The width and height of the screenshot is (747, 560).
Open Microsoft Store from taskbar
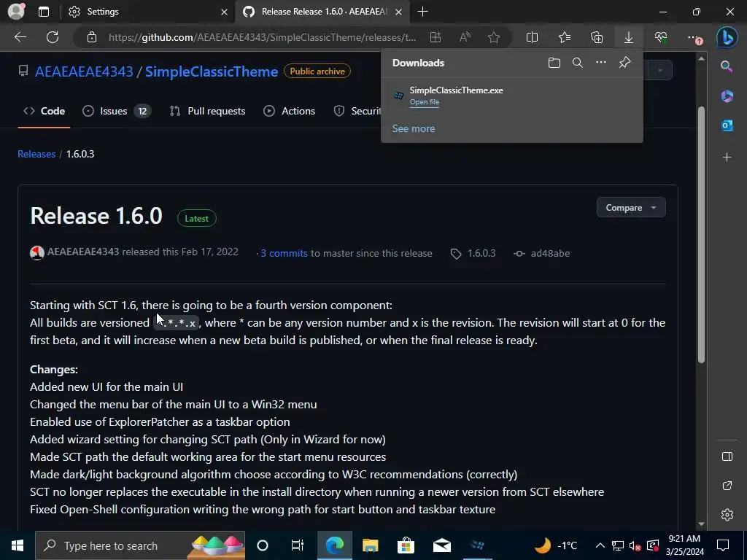(x=406, y=545)
